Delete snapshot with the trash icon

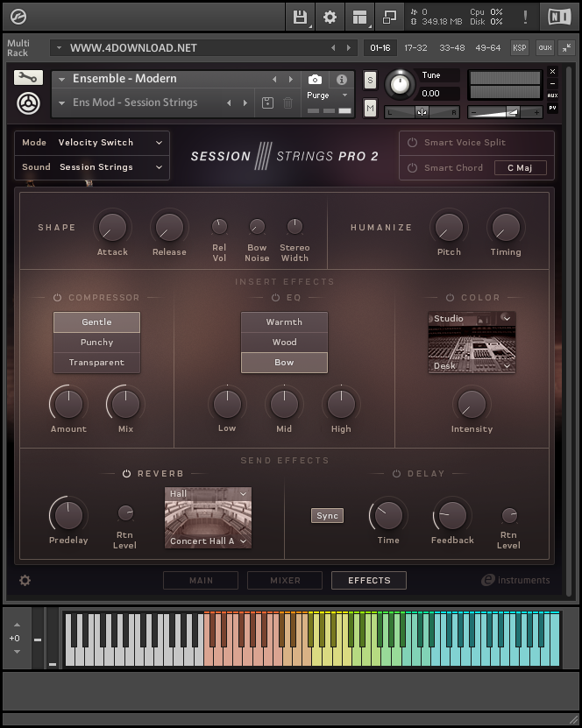point(288,102)
